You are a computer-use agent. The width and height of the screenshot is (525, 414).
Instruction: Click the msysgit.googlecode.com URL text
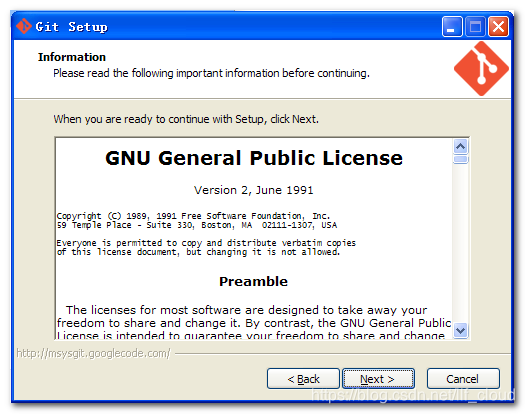point(93,353)
